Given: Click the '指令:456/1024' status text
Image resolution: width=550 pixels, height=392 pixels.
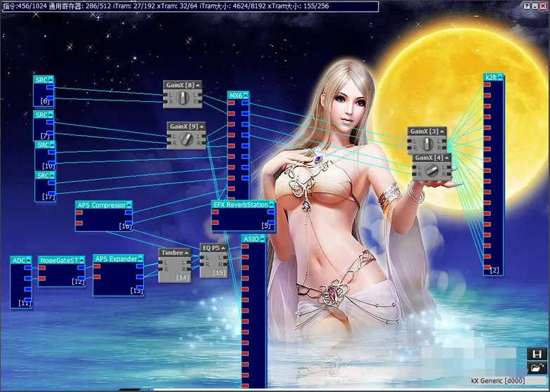Looking at the screenshot, I should [24, 6].
